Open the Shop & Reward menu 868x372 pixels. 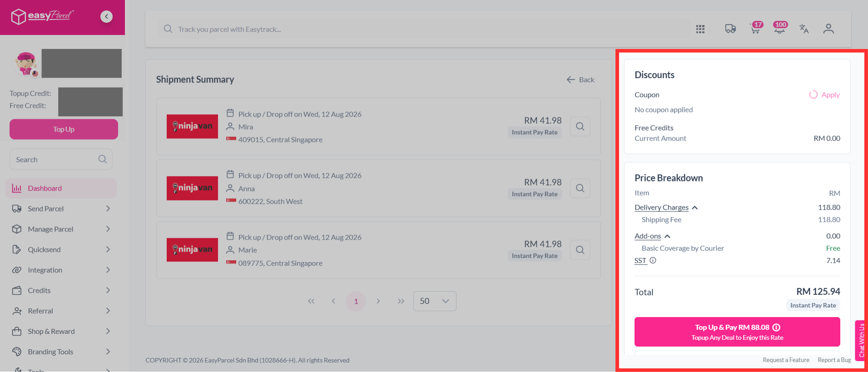[x=61, y=331]
